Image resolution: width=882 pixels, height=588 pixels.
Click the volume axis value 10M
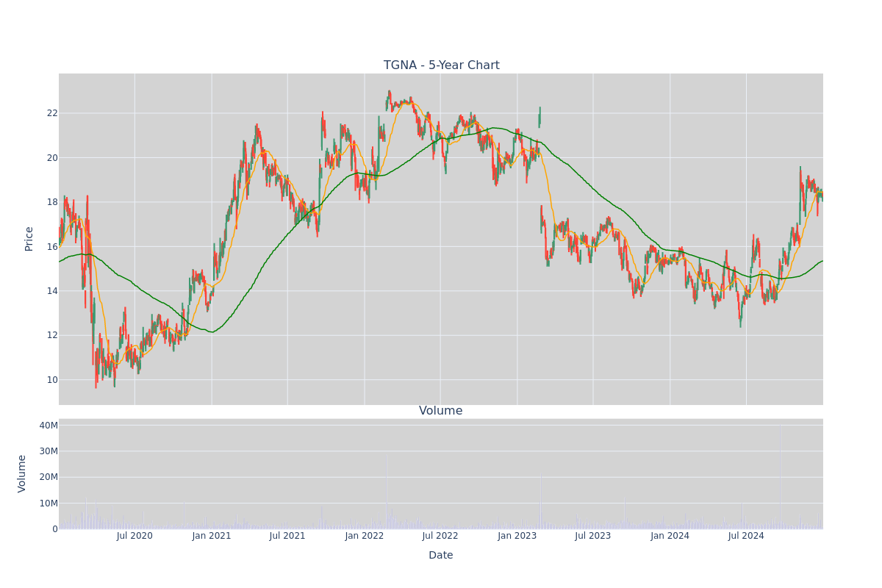click(49, 503)
